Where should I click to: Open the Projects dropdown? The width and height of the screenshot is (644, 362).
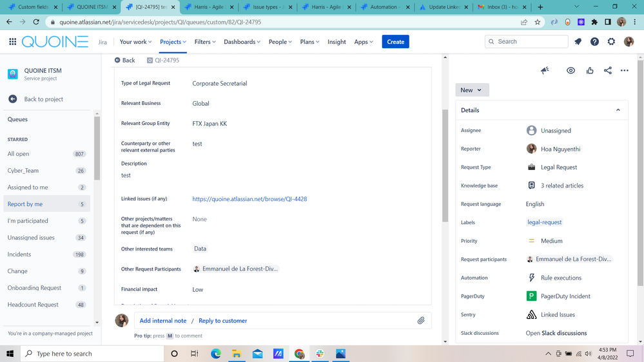(173, 41)
